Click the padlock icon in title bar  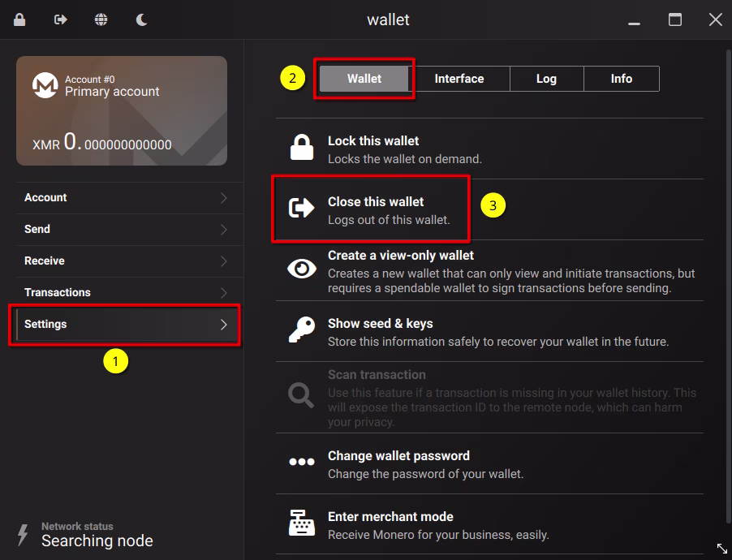[x=19, y=19]
